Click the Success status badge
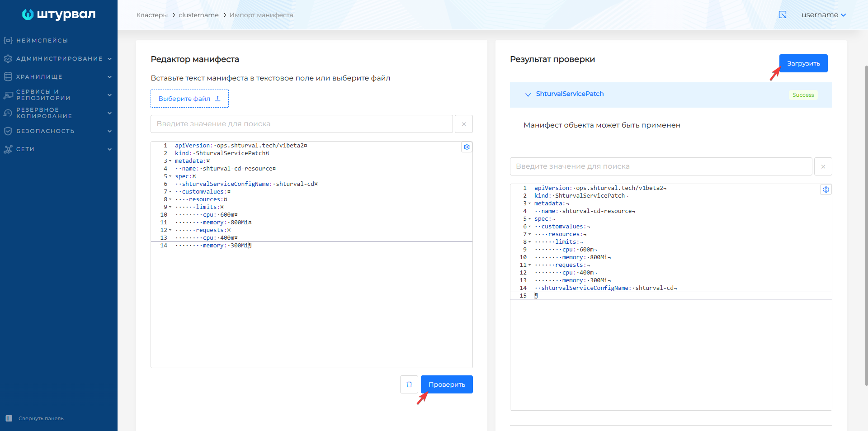 pyautogui.click(x=803, y=95)
